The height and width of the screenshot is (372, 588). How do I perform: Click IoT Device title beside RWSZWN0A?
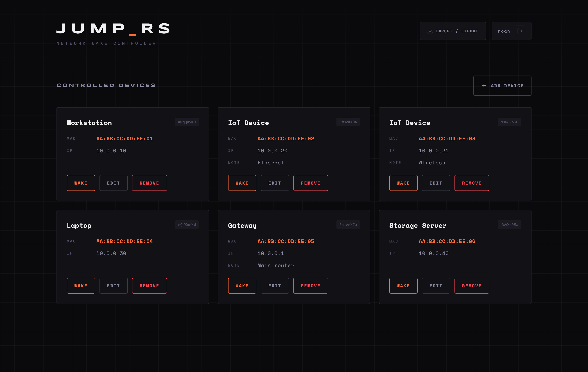(x=248, y=123)
